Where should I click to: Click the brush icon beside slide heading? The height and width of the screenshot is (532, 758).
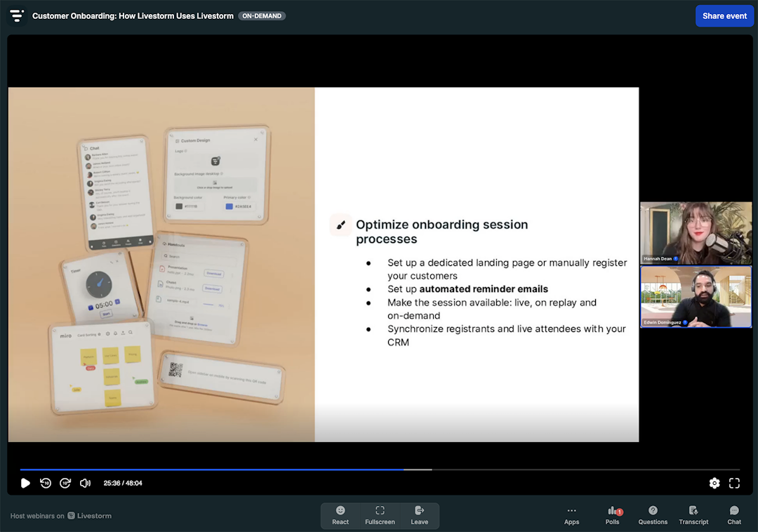tap(341, 225)
